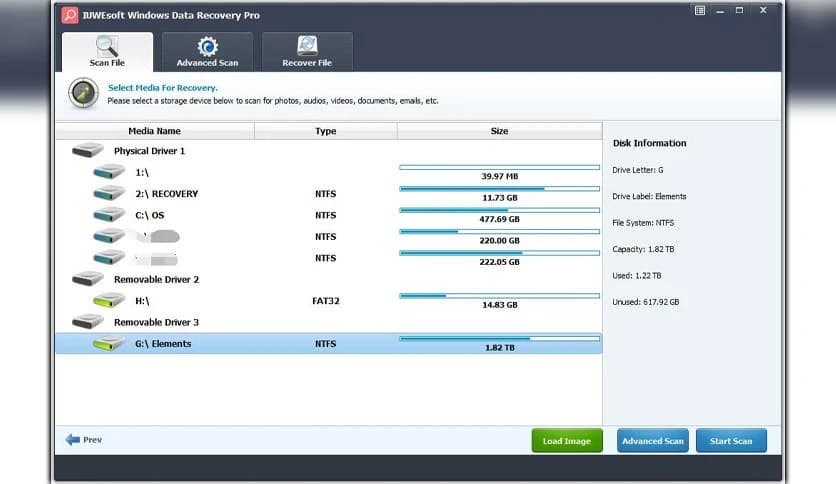Click the drive icon of the 220.00 GB partition

coord(109,236)
